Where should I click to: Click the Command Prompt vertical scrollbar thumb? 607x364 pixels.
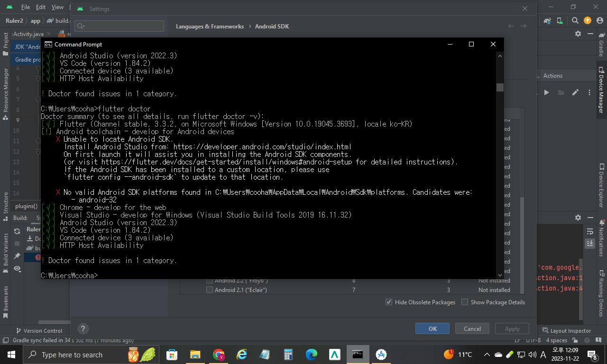click(500, 87)
